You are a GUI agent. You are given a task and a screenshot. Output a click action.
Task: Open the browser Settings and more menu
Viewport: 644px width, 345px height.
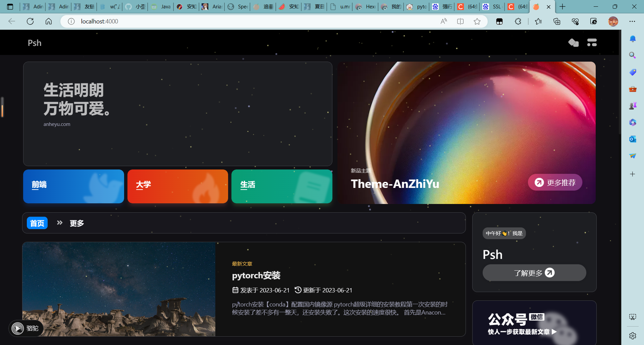coord(632,21)
